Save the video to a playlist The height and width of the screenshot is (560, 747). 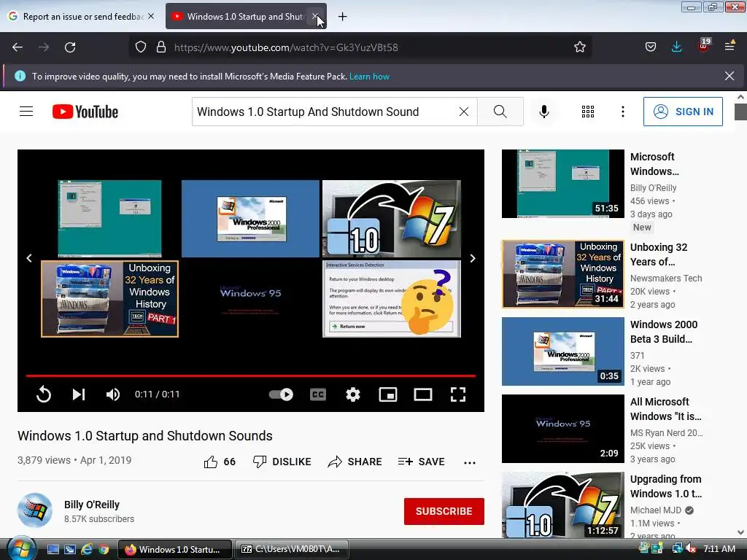(x=421, y=462)
